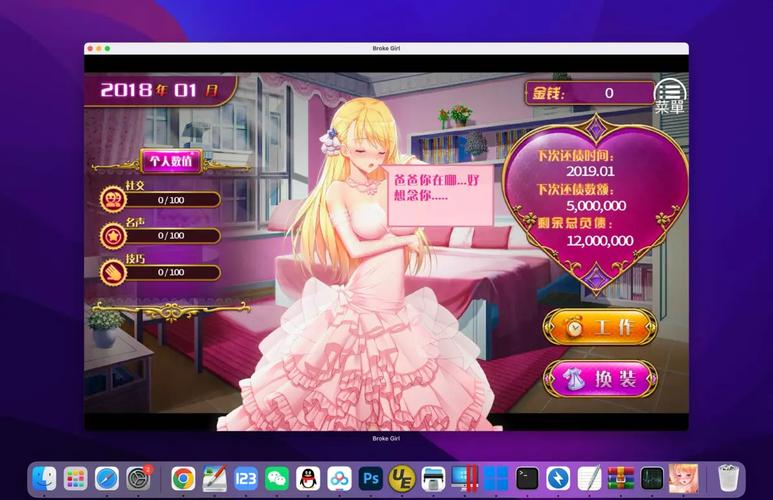The width and height of the screenshot is (773, 500).
Task: Open QQ penguin app from the dock
Action: 309,479
